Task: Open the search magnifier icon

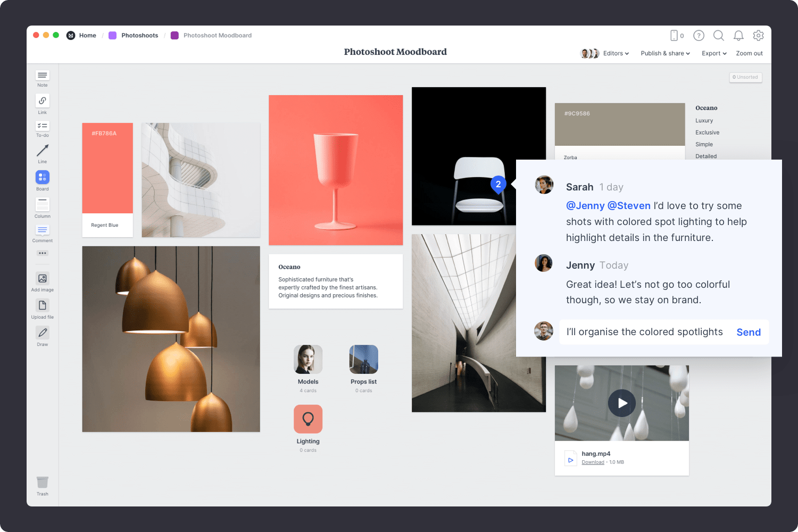Action: point(718,36)
